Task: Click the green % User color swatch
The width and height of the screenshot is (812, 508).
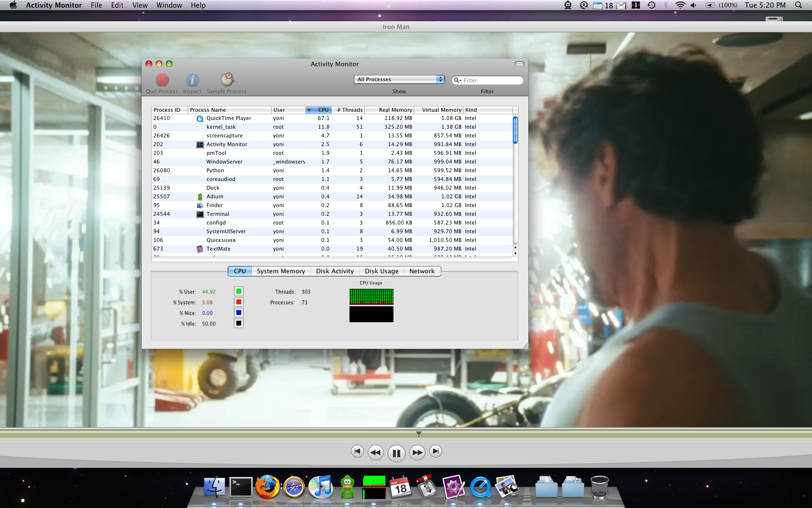Action: tap(239, 291)
